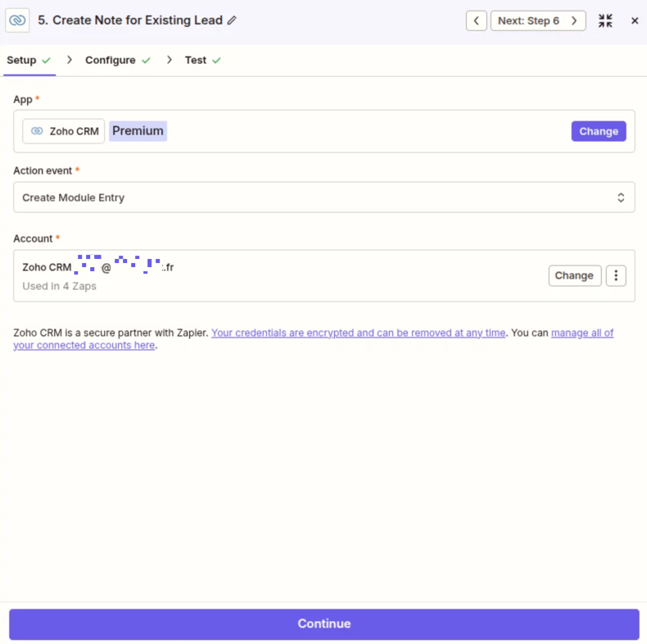The width and height of the screenshot is (647, 644).
Task: Click the Zoho CRM step icon in header
Action: coord(17,20)
